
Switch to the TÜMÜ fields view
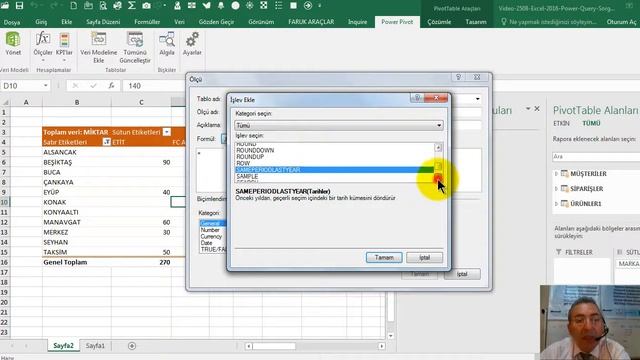pos(591,123)
